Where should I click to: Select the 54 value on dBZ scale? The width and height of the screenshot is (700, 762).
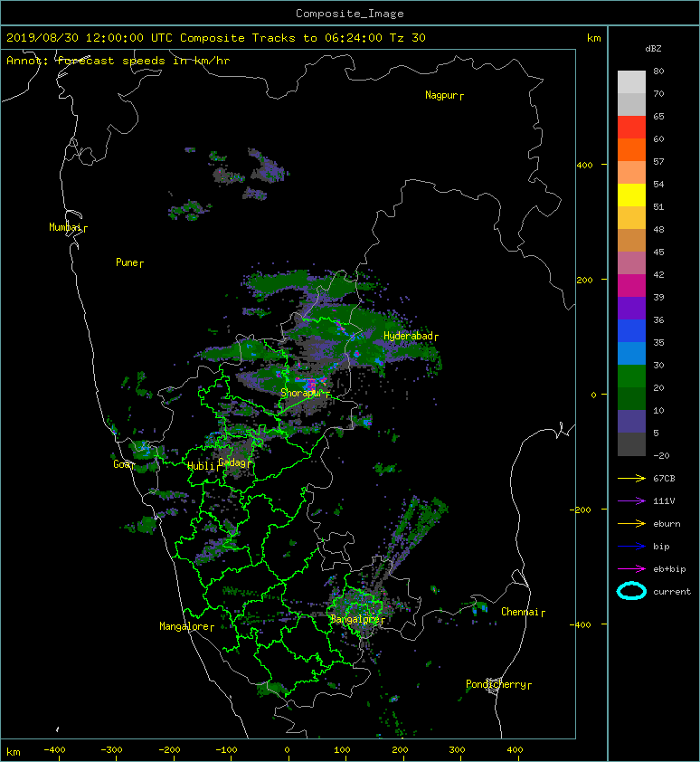(658, 185)
